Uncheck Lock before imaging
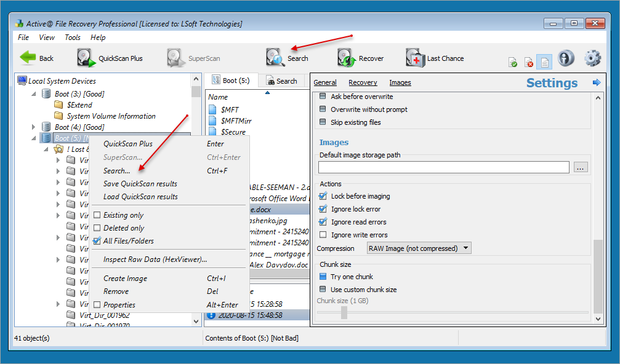The width and height of the screenshot is (620, 364). click(323, 196)
